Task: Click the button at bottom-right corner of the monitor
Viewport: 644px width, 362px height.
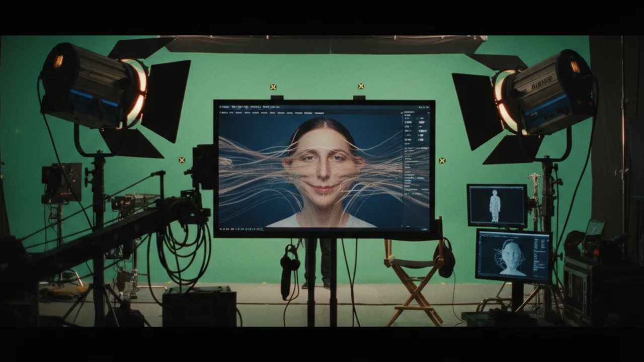Action: click(x=424, y=229)
